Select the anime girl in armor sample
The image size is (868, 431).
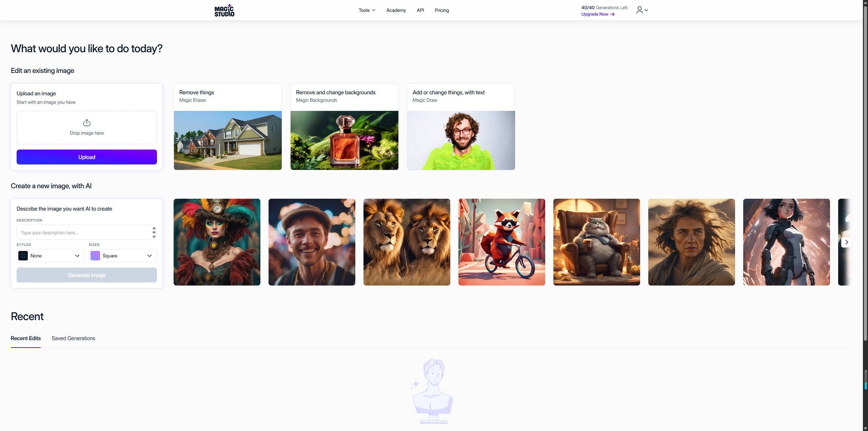787,242
